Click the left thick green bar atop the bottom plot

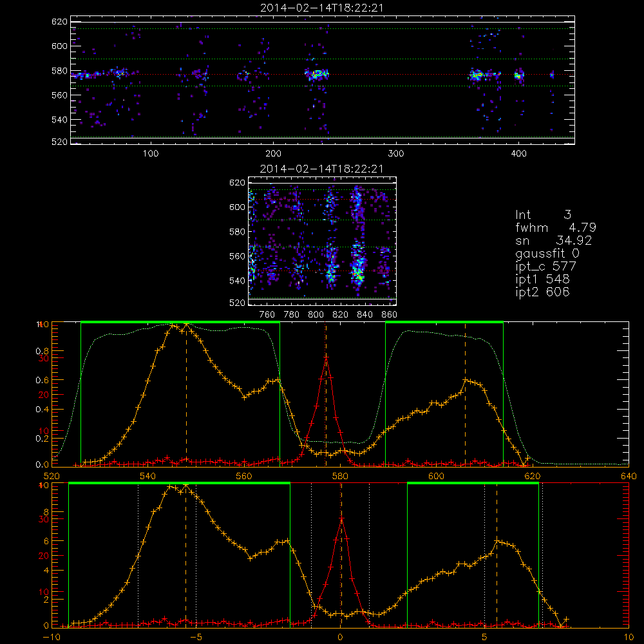(x=180, y=484)
